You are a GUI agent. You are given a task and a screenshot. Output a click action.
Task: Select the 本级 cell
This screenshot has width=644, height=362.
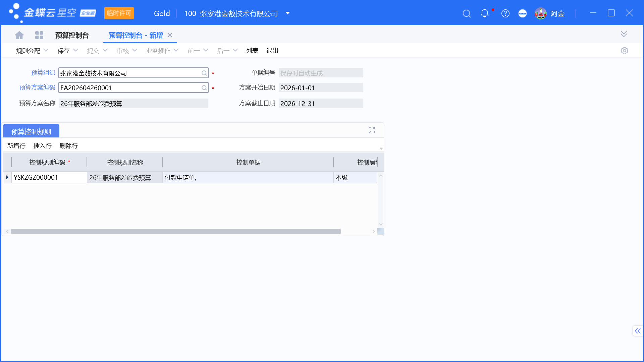356,178
